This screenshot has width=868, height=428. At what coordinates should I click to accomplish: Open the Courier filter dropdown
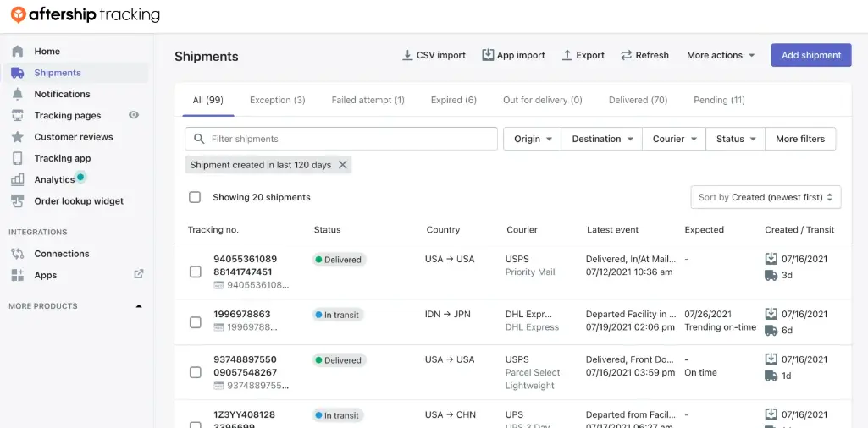[x=674, y=139]
